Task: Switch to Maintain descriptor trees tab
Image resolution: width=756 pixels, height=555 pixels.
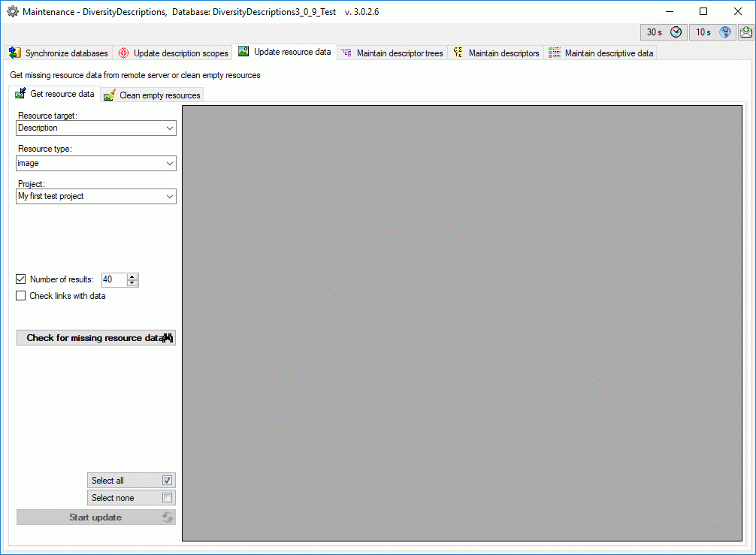Action: click(392, 53)
